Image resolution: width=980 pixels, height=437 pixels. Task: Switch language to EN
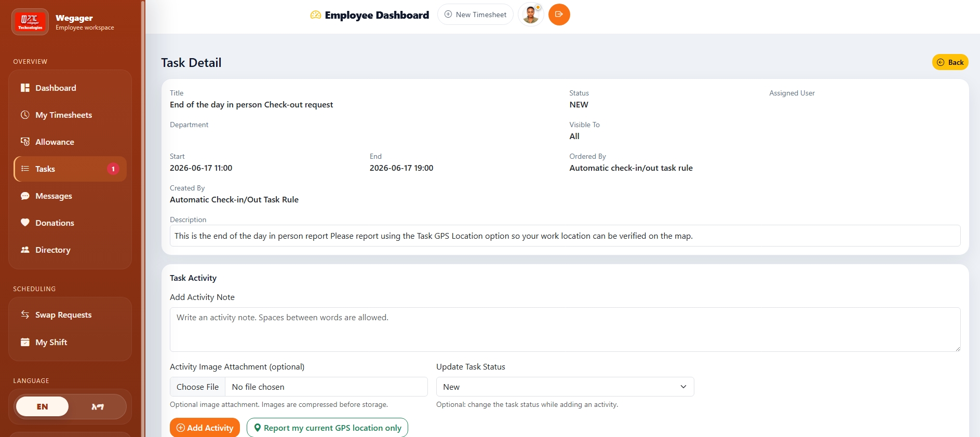point(42,406)
